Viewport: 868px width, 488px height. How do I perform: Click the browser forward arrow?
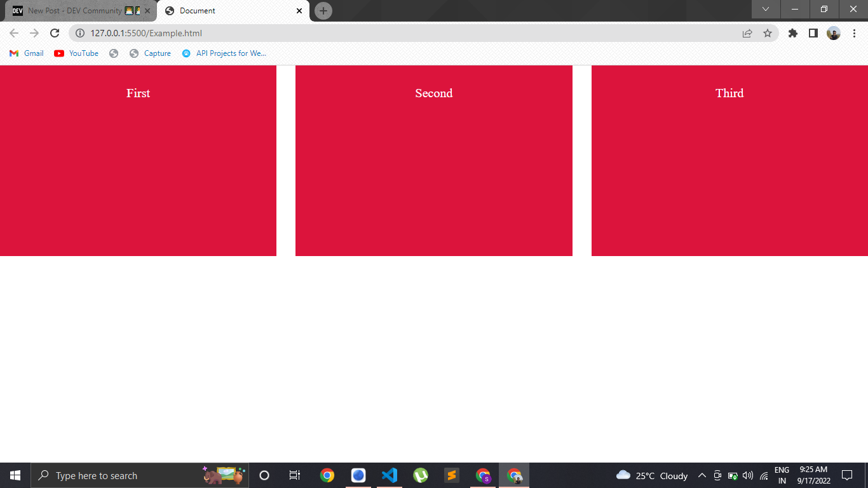point(34,33)
